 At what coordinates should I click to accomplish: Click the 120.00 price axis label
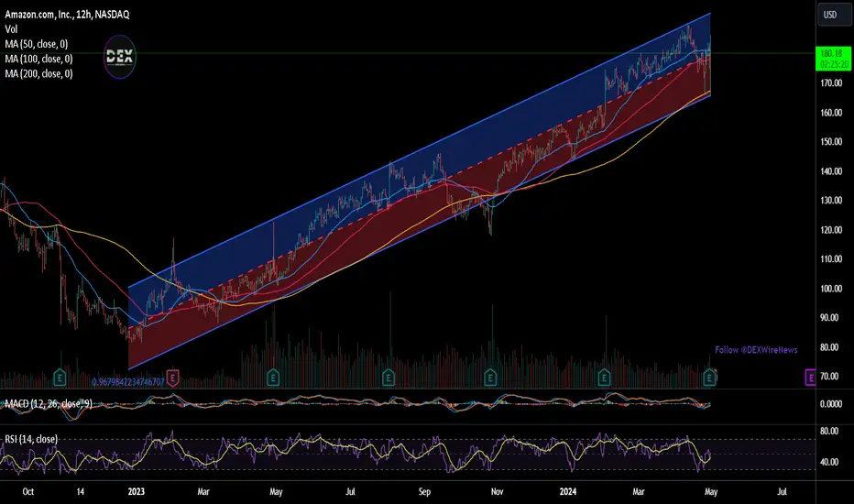coord(831,229)
